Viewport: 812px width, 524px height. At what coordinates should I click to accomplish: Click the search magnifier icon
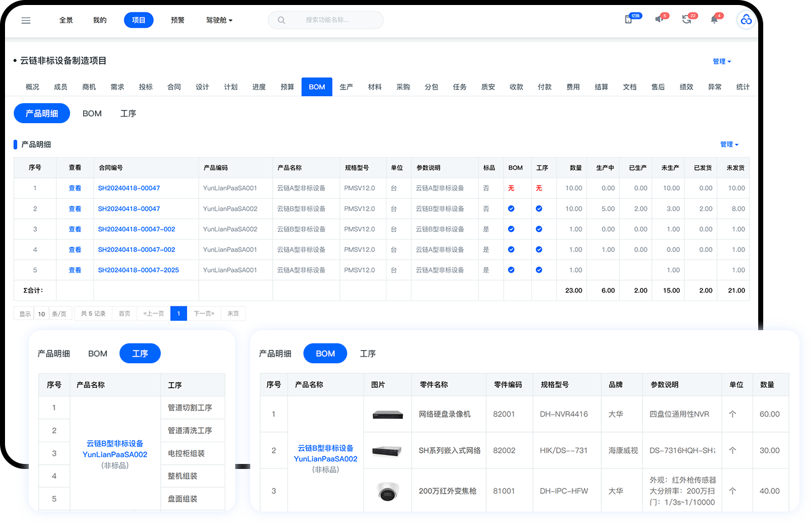[282, 20]
